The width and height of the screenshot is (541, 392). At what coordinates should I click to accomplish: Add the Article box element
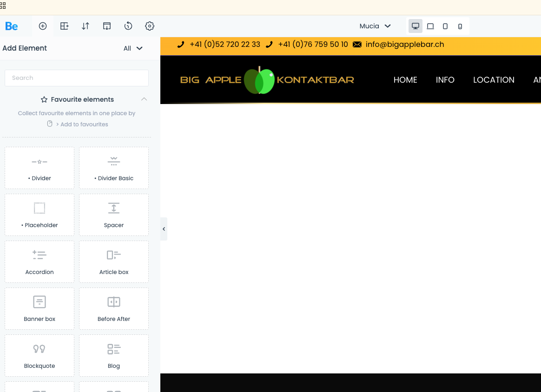coord(114,261)
